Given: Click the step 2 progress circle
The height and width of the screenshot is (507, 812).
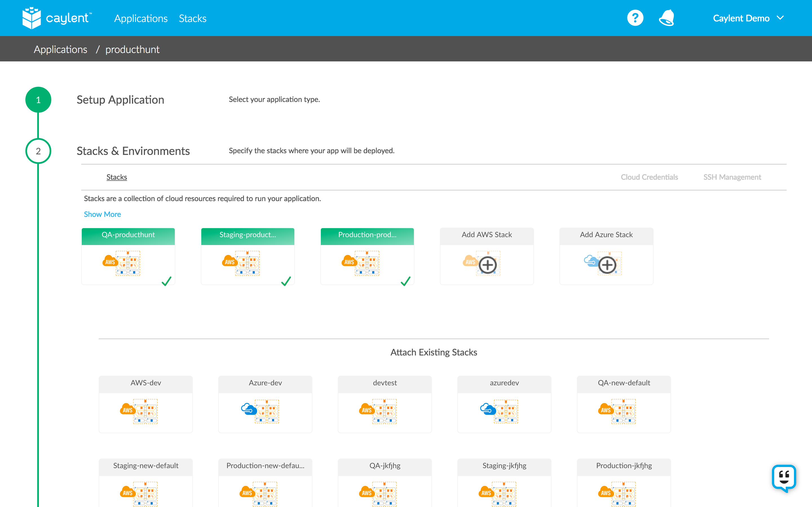Looking at the screenshot, I should (x=38, y=151).
